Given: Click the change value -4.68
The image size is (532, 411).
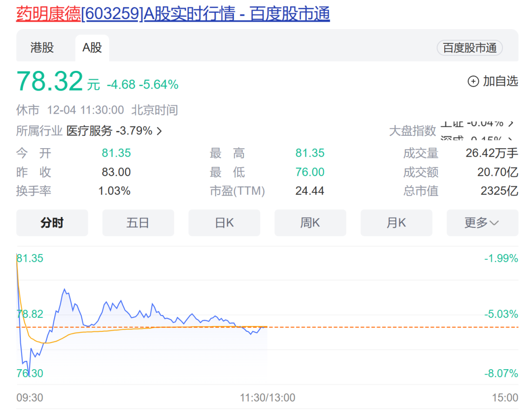Looking at the screenshot, I should (121, 85).
